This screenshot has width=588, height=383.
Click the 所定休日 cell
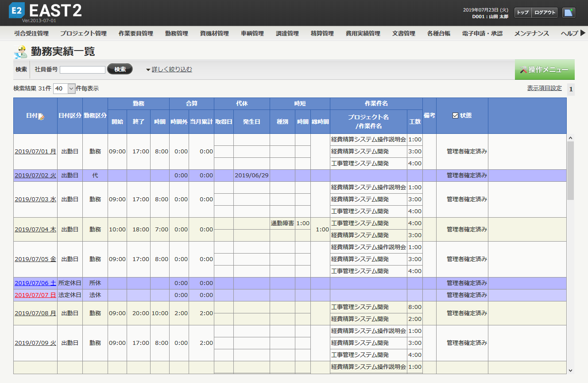point(70,283)
